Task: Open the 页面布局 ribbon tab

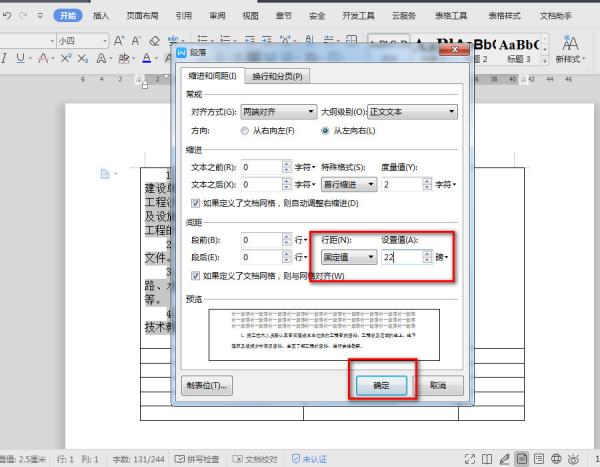Action: click(141, 16)
